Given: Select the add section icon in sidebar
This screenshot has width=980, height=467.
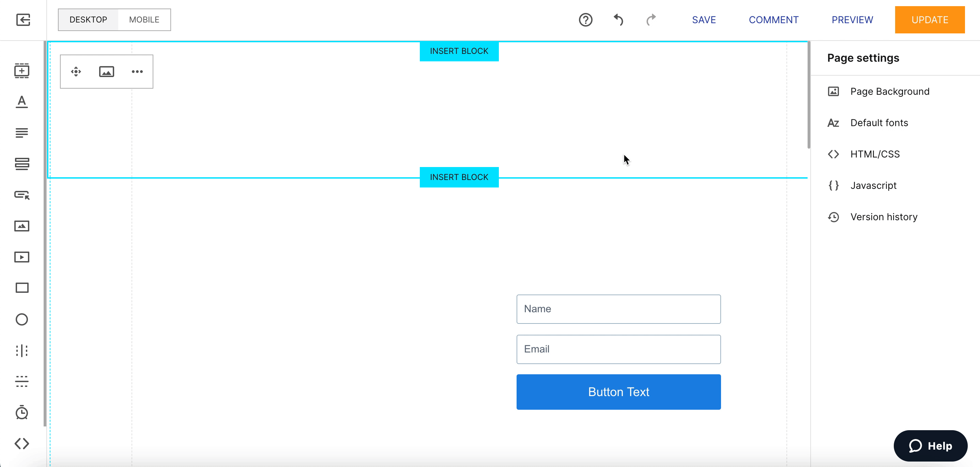Looking at the screenshot, I should click(22, 71).
